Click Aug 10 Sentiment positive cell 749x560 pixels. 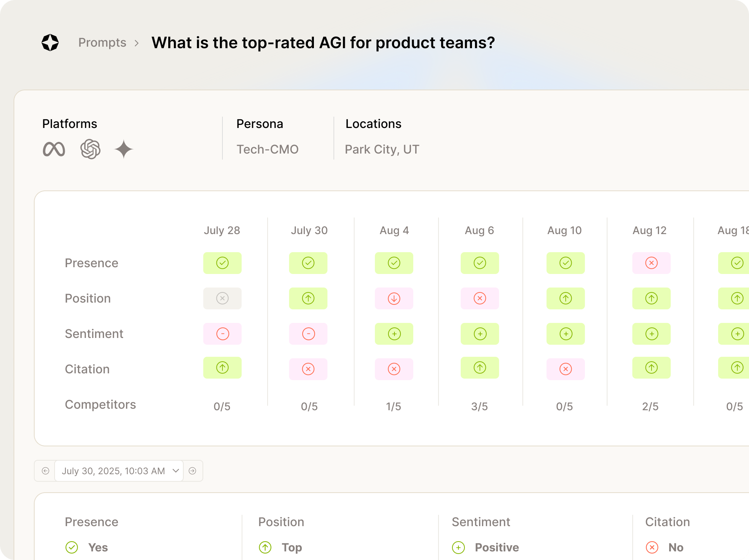566,334
